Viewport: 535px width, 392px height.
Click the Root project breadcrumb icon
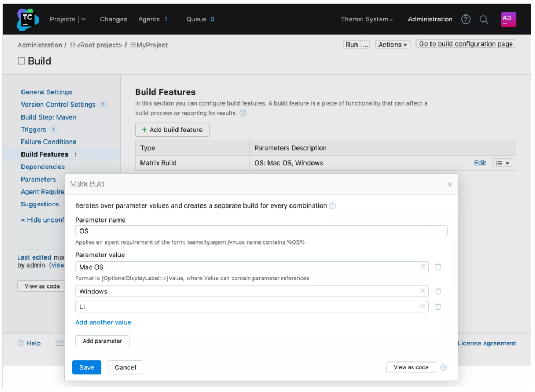72,45
